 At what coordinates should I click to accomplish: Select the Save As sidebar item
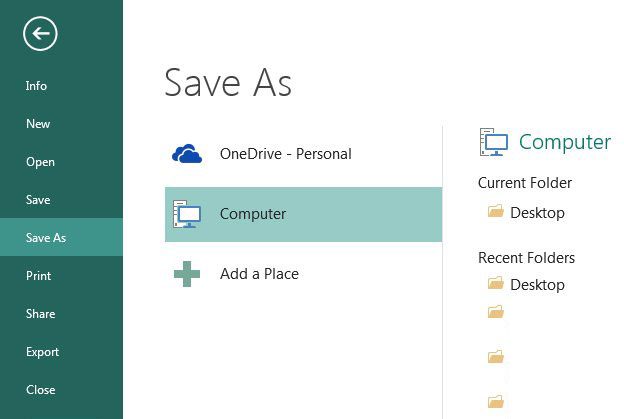tap(46, 238)
